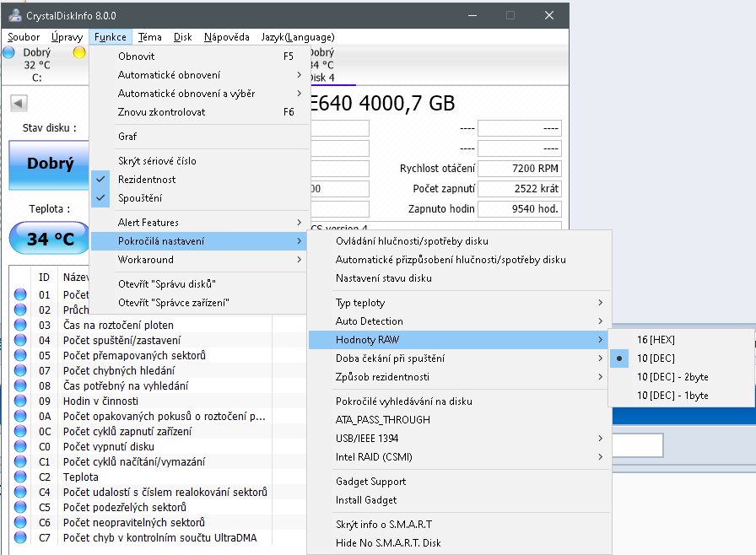The width and height of the screenshot is (756, 555).
Task: Open the Téma menu
Action: [x=150, y=37]
